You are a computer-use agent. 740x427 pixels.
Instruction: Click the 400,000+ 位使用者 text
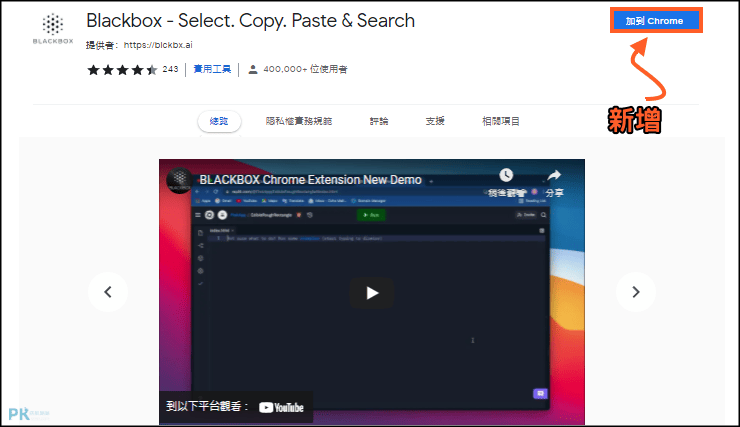[x=305, y=69]
